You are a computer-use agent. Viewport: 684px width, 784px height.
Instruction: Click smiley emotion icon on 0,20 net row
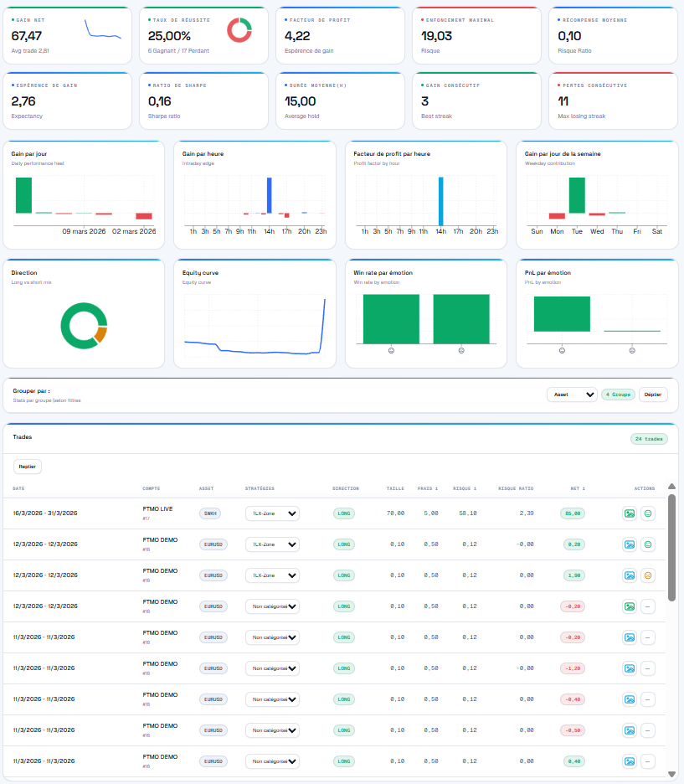tap(648, 544)
